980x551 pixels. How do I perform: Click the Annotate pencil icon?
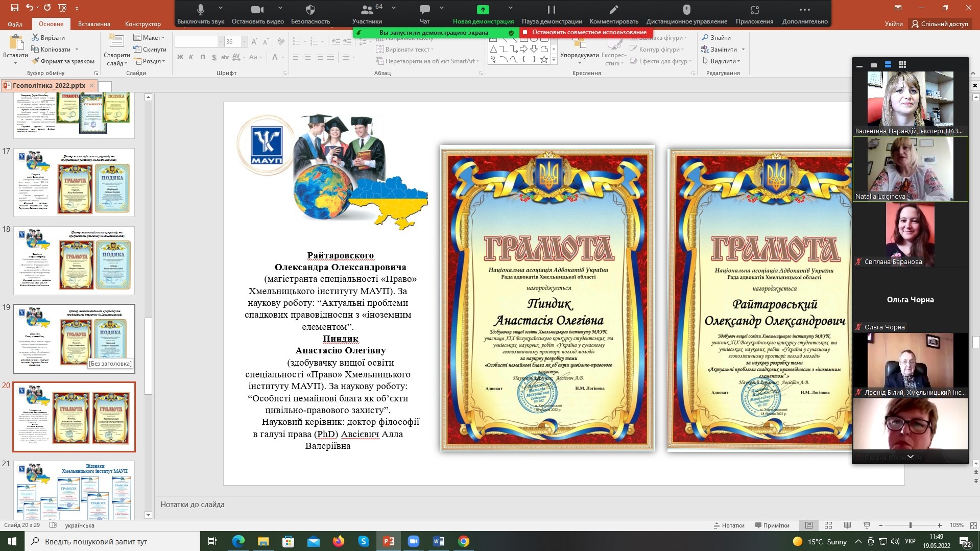tap(614, 10)
